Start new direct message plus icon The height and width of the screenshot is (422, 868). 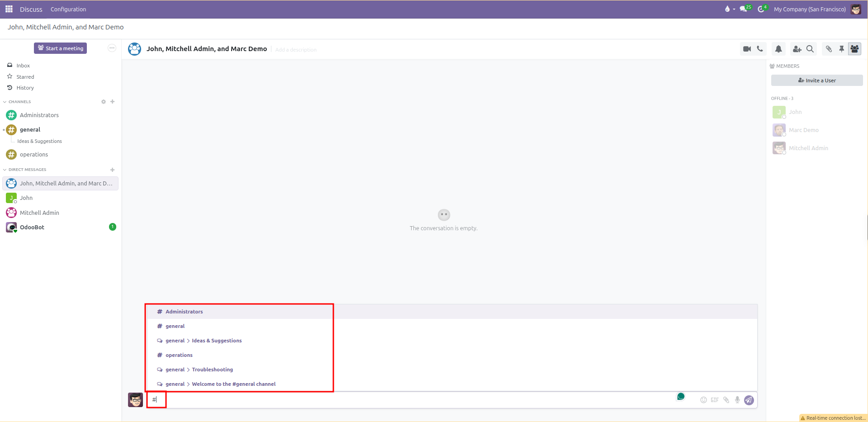(x=113, y=170)
